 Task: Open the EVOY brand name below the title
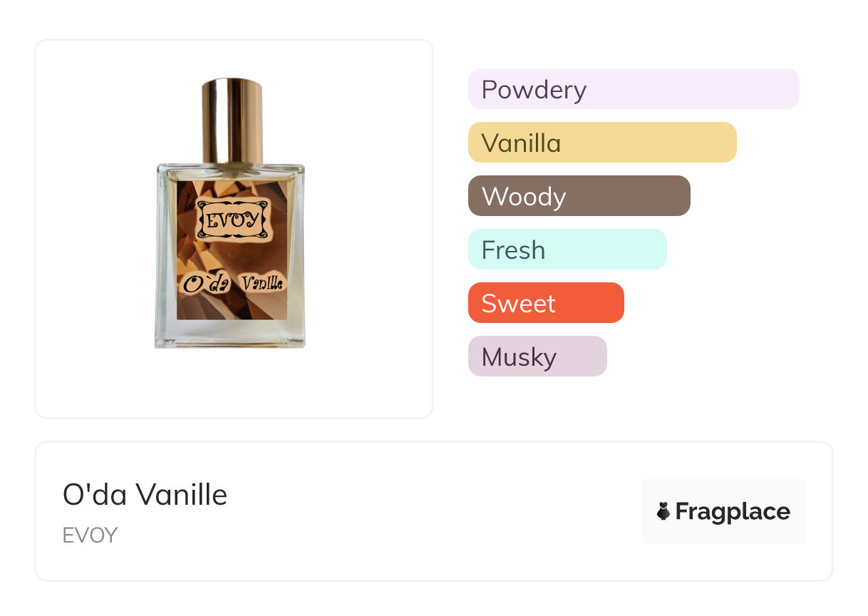point(90,535)
